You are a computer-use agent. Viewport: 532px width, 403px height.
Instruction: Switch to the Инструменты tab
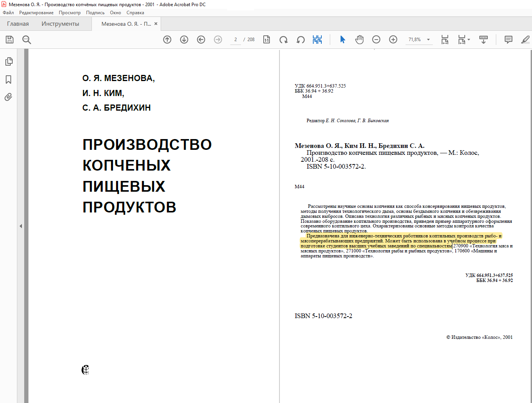pos(60,24)
